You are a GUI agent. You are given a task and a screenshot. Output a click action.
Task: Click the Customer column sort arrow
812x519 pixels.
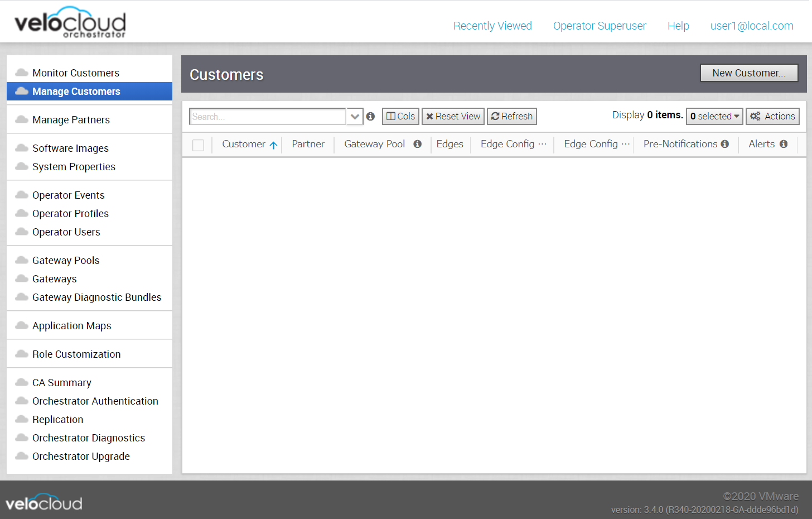[273, 145]
